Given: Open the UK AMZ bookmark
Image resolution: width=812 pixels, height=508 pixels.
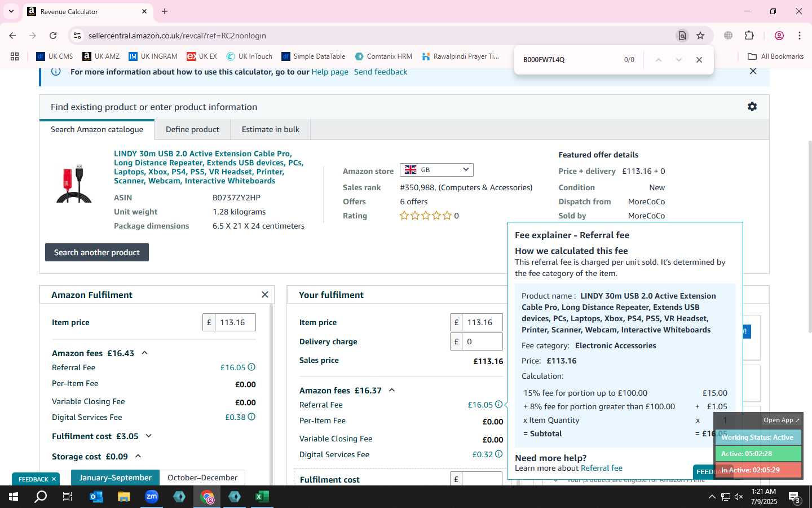Looking at the screenshot, I should [101, 56].
